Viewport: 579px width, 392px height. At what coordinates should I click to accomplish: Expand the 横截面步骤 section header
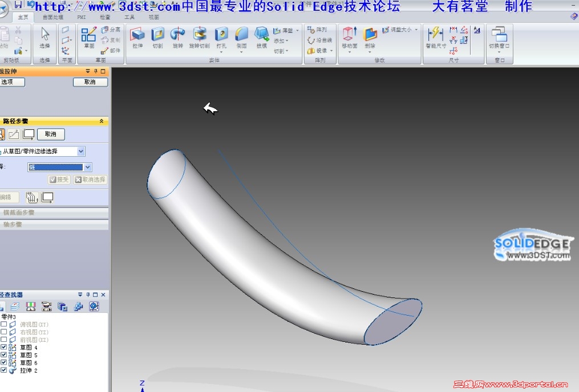pyautogui.click(x=54, y=213)
